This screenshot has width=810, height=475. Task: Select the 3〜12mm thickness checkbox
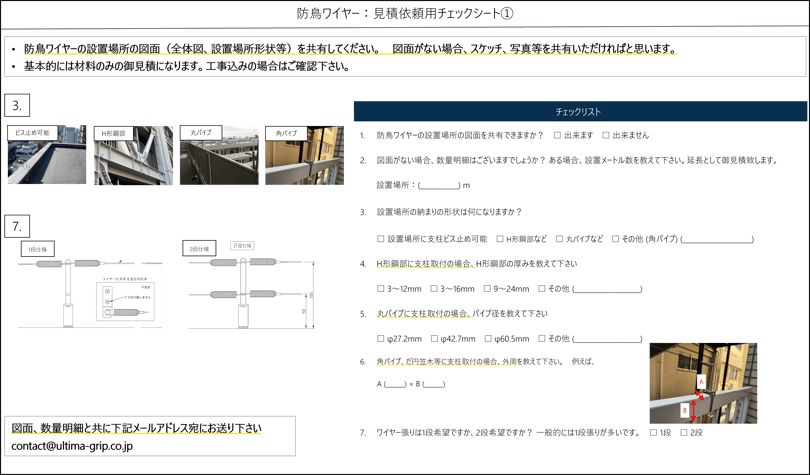coord(381,289)
